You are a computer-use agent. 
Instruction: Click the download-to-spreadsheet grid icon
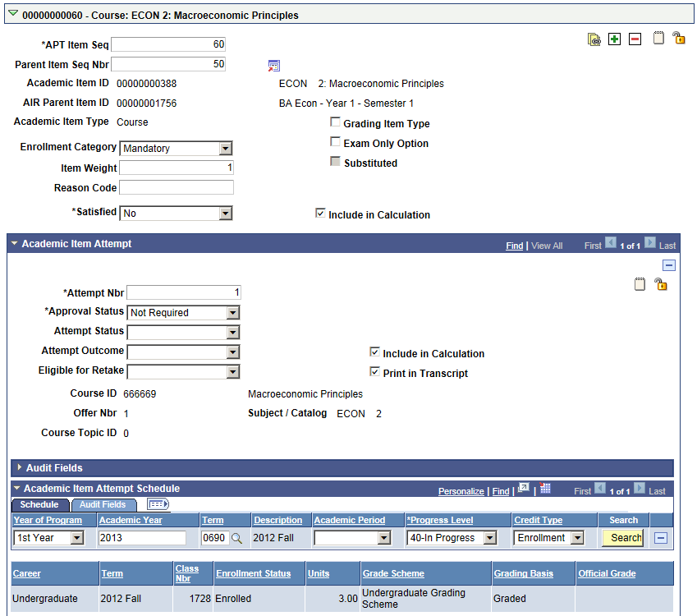545,489
